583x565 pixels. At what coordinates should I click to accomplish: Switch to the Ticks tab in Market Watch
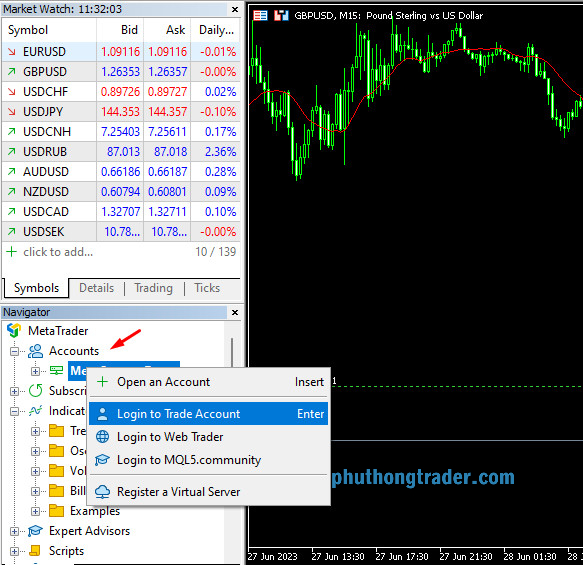(x=207, y=288)
